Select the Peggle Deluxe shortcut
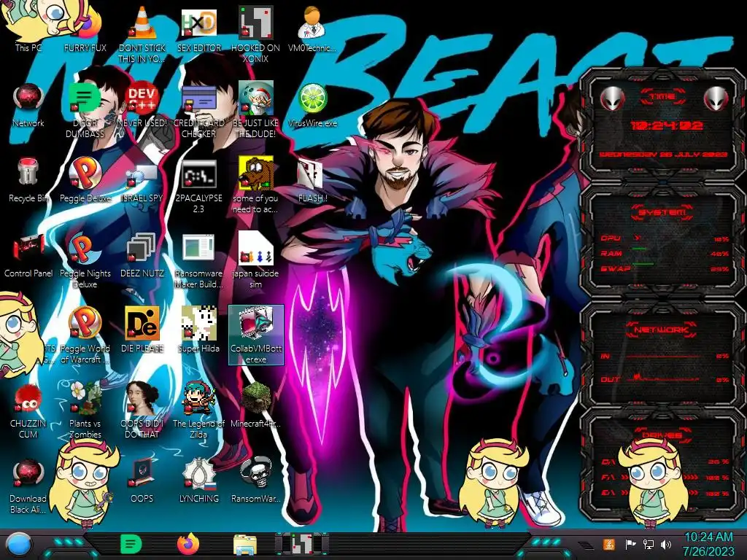 [85, 180]
